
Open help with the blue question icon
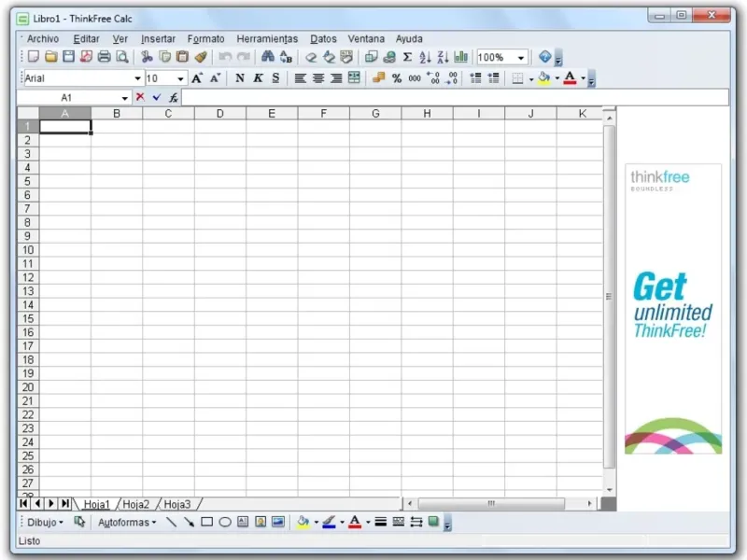(x=545, y=57)
